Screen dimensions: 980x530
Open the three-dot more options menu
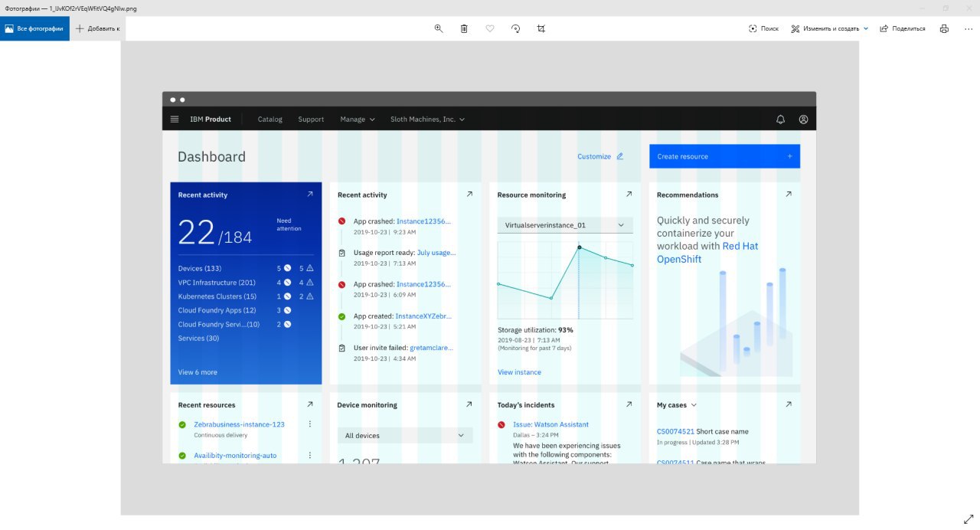[x=968, y=28]
